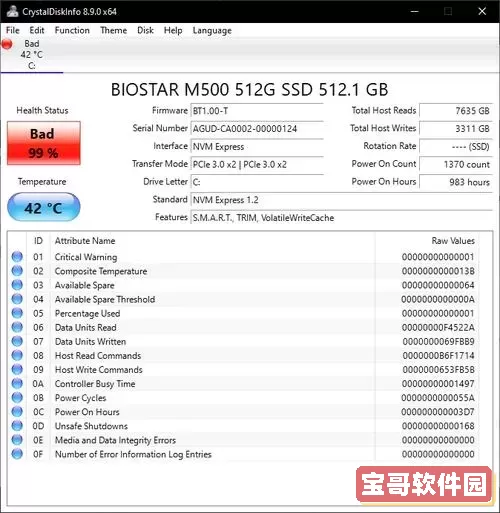Click the Firmware field BT1.00-T
The height and width of the screenshot is (513, 500).
[x=257, y=111]
